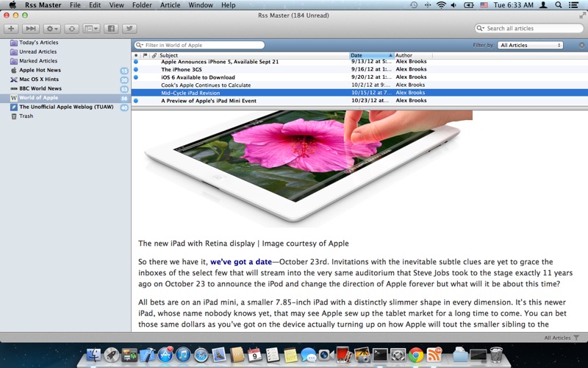Sort by Author column header

point(413,55)
